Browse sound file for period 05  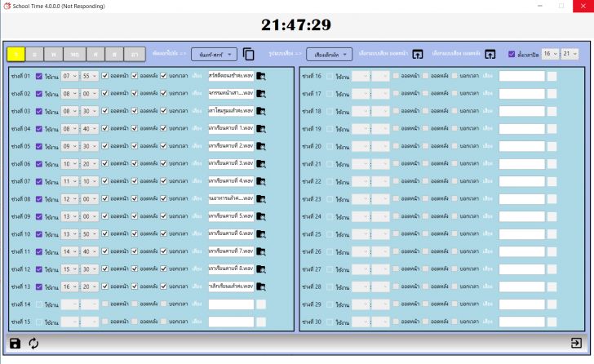click(261, 146)
